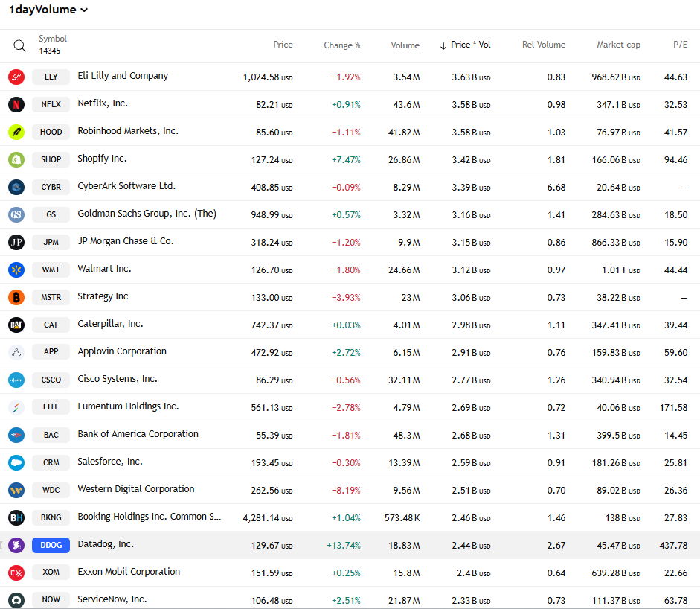
Task: Select Robinhood Markets, Inc. name
Action: point(128,131)
